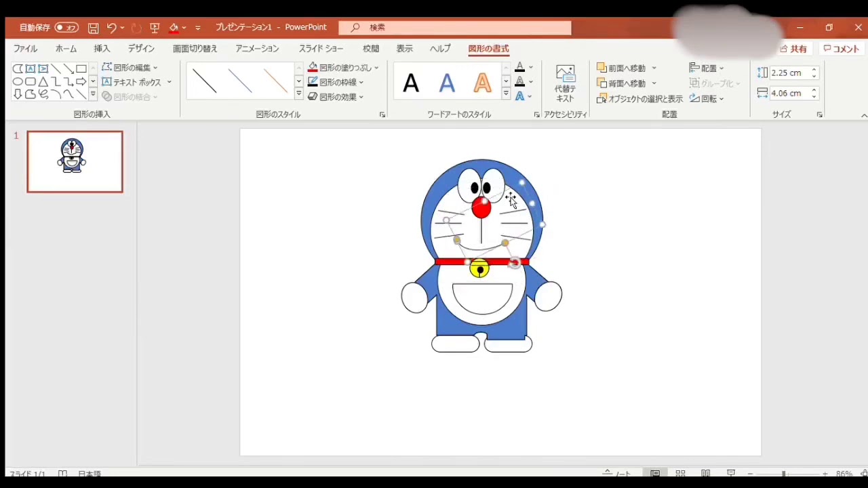868x488 pixels.
Task: Select the rectangle shape in gallery
Action: (x=81, y=69)
